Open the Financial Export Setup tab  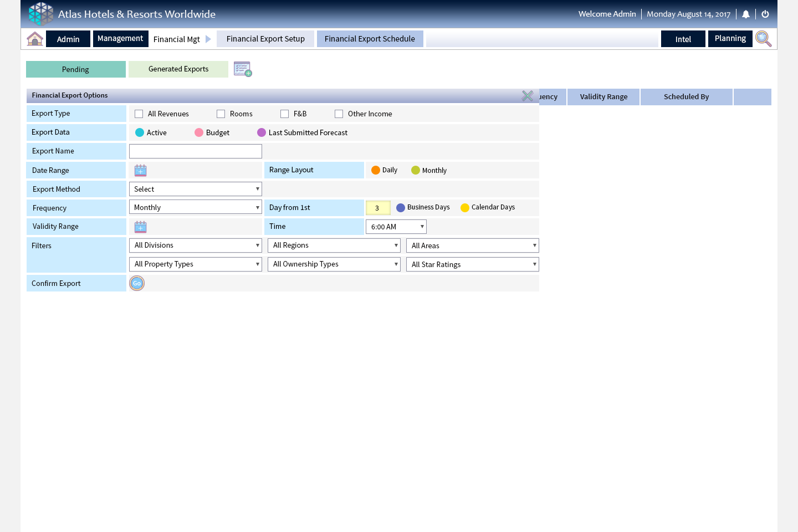[x=265, y=39]
